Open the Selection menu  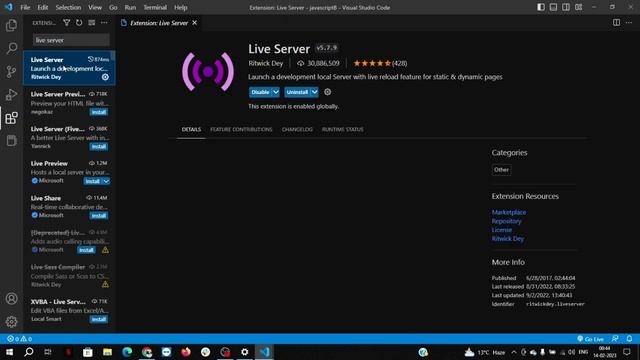pos(68,7)
